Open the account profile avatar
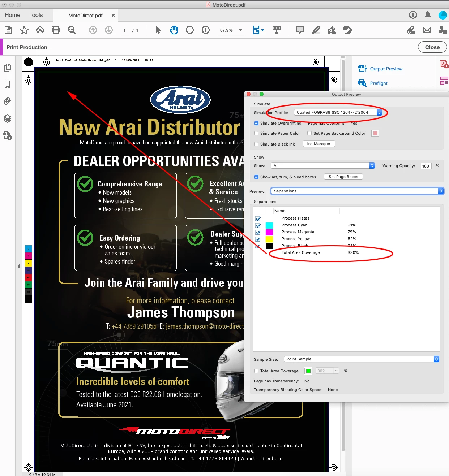The image size is (449, 476). click(x=442, y=15)
